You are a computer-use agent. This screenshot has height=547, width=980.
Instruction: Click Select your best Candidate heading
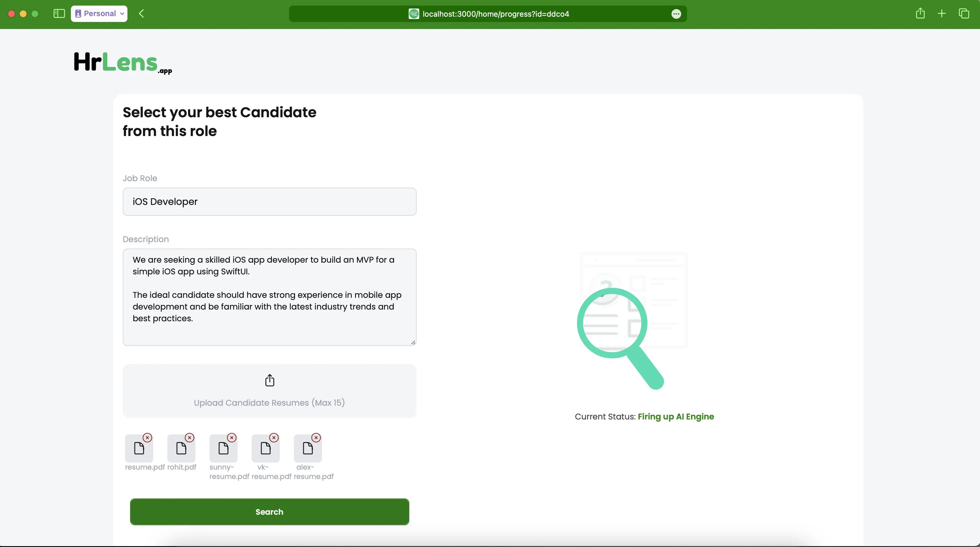219,121
